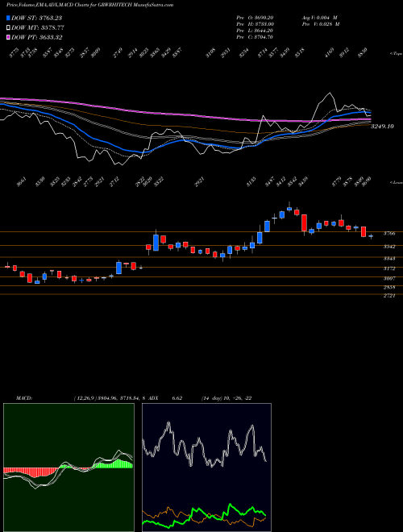Click the ADX heading label
This screenshot has height=532, width=403.
[153, 398]
